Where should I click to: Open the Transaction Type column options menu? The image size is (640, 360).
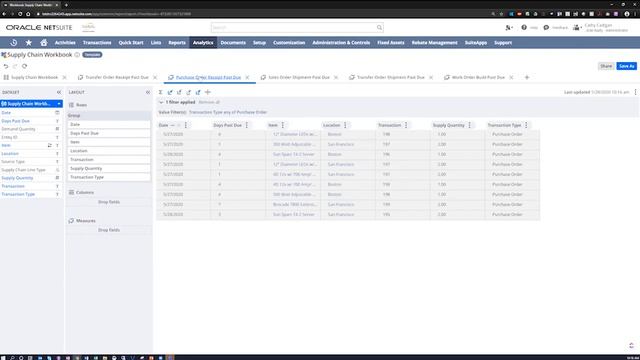tap(526, 125)
